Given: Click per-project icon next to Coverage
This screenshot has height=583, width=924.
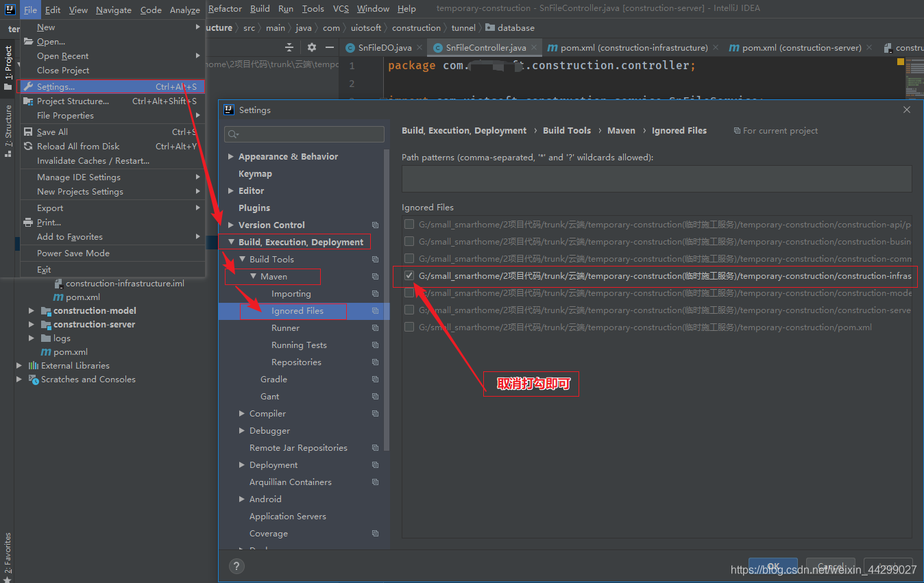Looking at the screenshot, I should (x=375, y=533).
